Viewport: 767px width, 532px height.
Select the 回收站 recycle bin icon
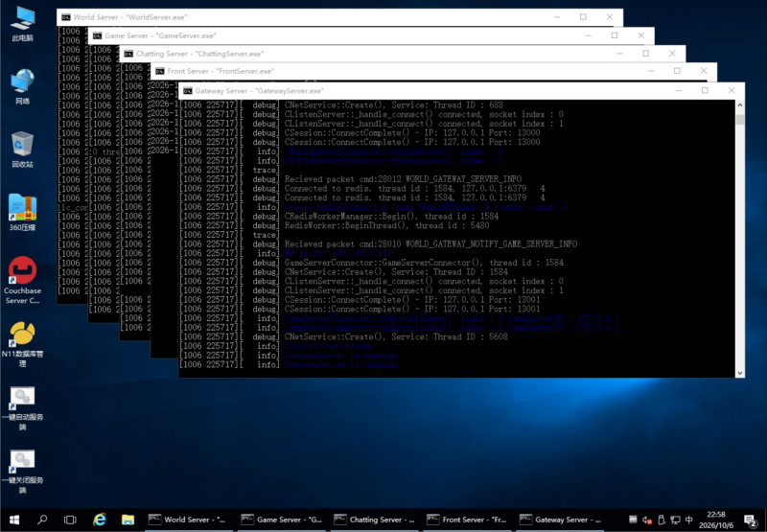click(22, 150)
